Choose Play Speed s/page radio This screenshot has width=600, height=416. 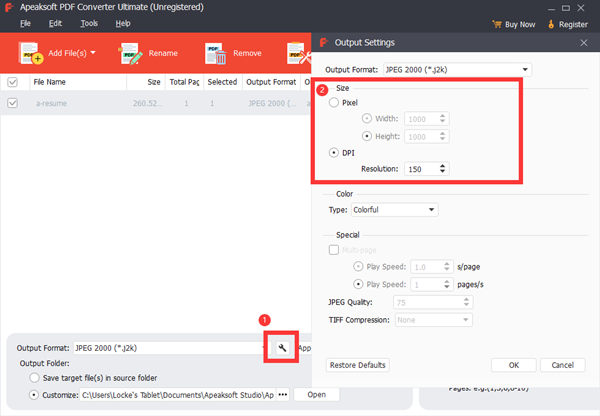click(x=358, y=266)
